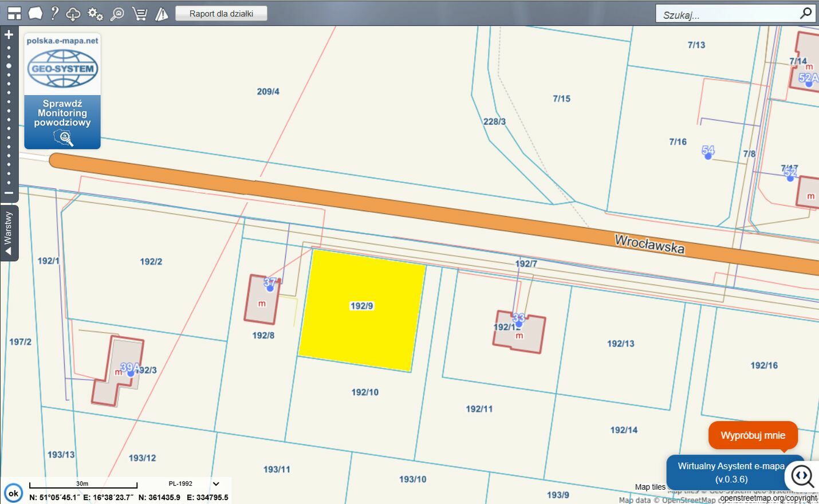
Task: Click the magnifier search-on-map icon
Action: 117,14
